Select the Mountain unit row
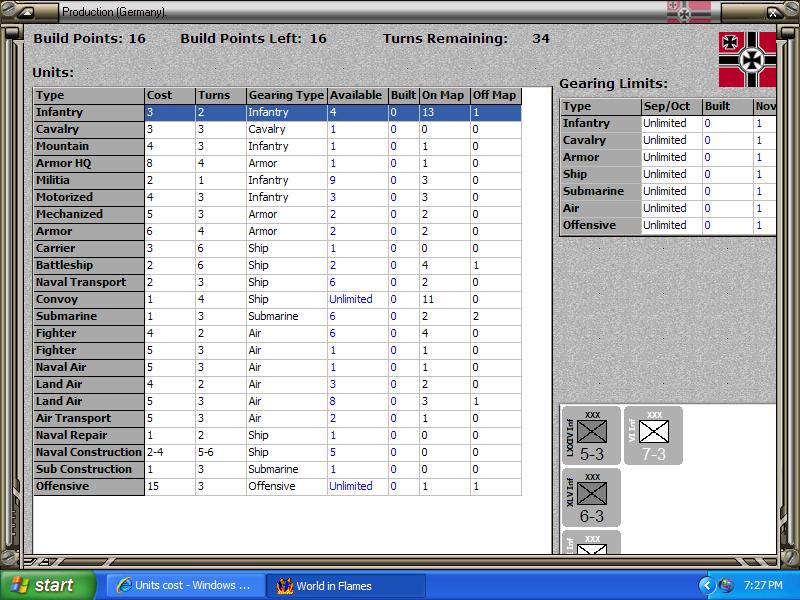The height and width of the screenshot is (600, 800). pyautogui.click(x=278, y=146)
